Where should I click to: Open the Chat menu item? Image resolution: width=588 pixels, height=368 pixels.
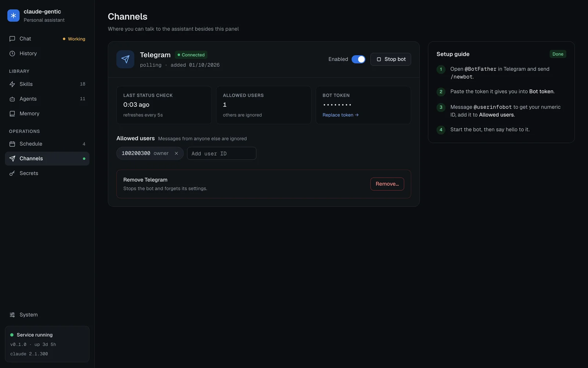[47, 39]
